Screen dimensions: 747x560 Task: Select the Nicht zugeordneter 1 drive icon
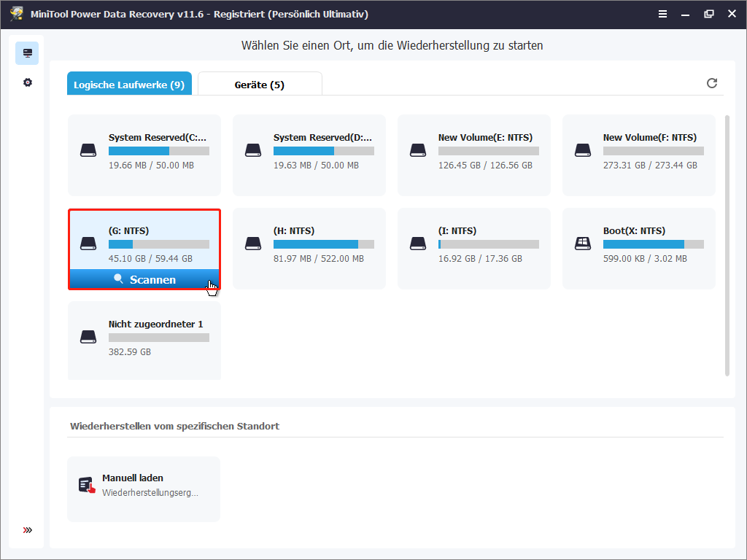(x=88, y=337)
